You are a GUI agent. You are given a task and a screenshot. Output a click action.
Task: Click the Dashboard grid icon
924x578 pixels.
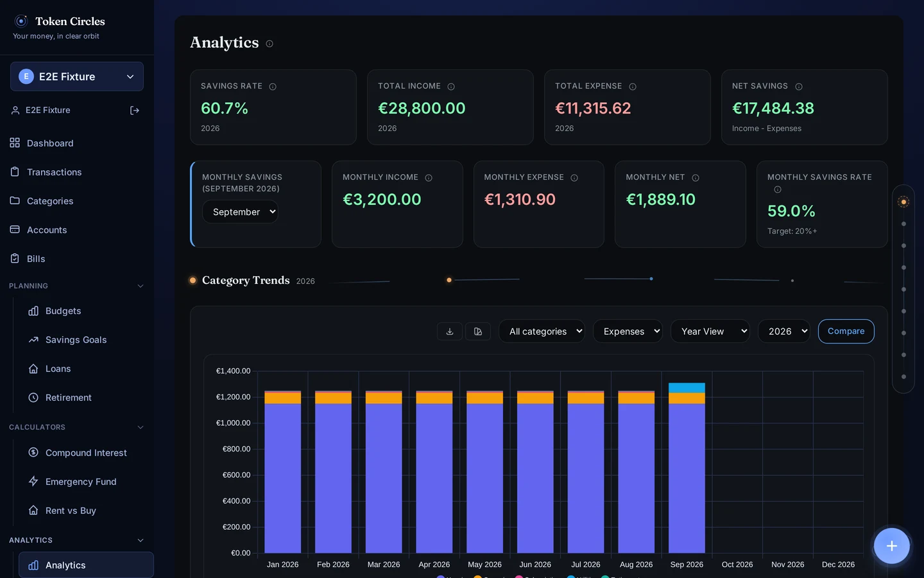[15, 143]
